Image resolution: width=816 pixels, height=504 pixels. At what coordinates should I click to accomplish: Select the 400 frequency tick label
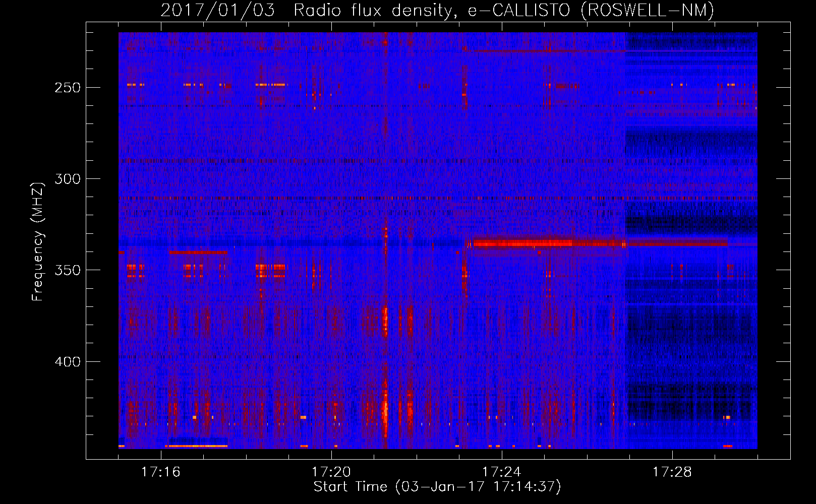pyautogui.click(x=68, y=362)
